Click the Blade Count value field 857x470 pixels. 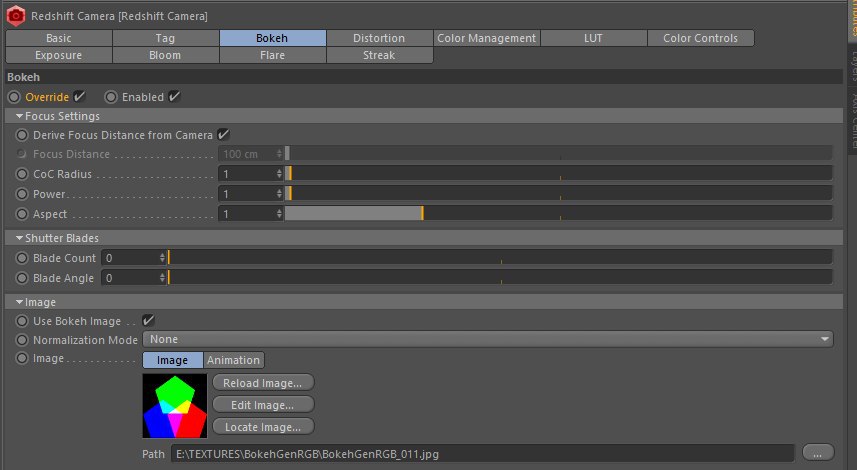[130, 258]
